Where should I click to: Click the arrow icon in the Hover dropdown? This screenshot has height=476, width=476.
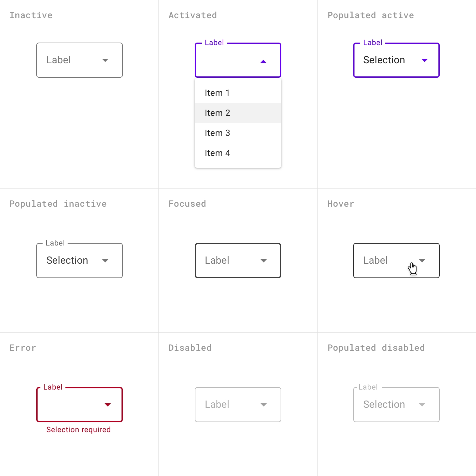pos(422,261)
